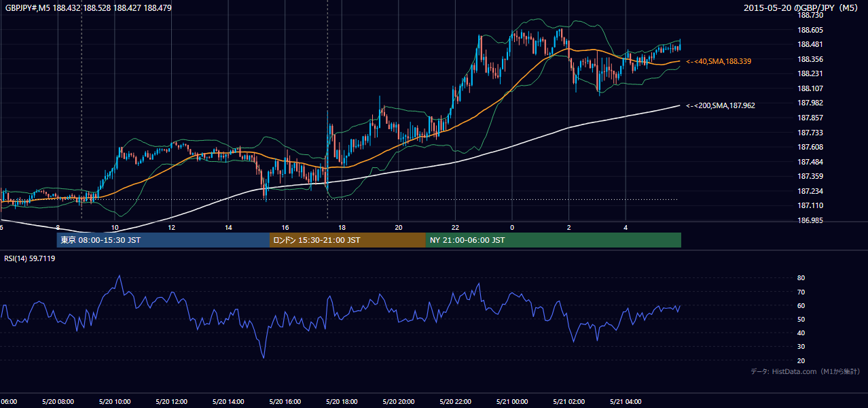Click the price axis value 188.356
The width and height of the screenshot is (868, 408).
pyautogui.click(x=810, y=59)
